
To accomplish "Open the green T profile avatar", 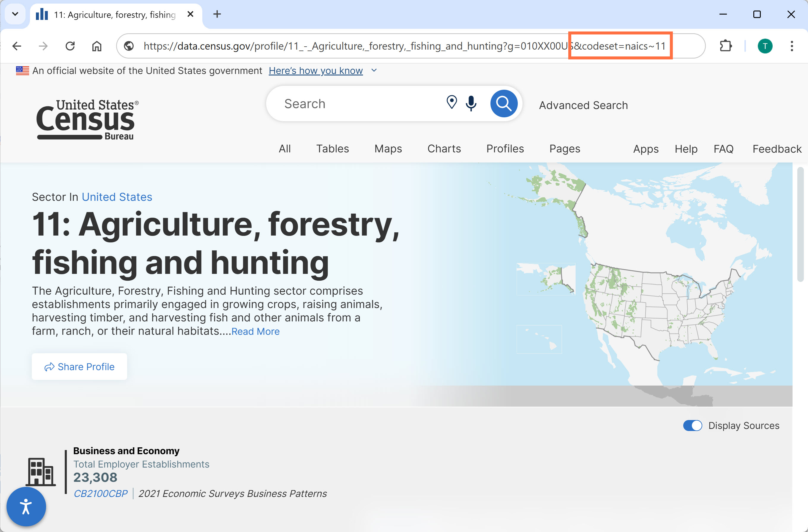I will 765,46.
